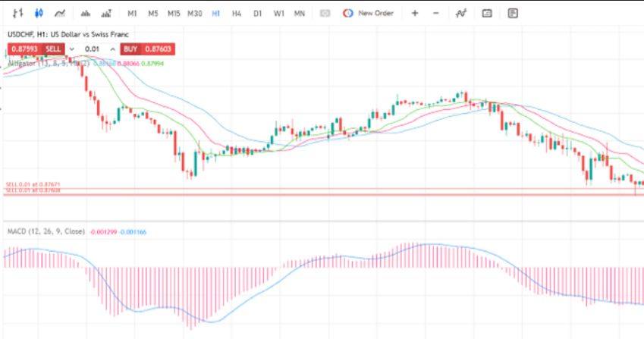Select the USDCHF, H1 chart title
This screenshot has width=644, height=339.
pos(68,34)
